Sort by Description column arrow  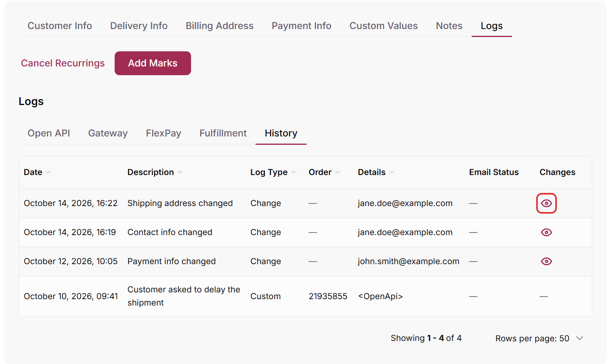point(180,173)
